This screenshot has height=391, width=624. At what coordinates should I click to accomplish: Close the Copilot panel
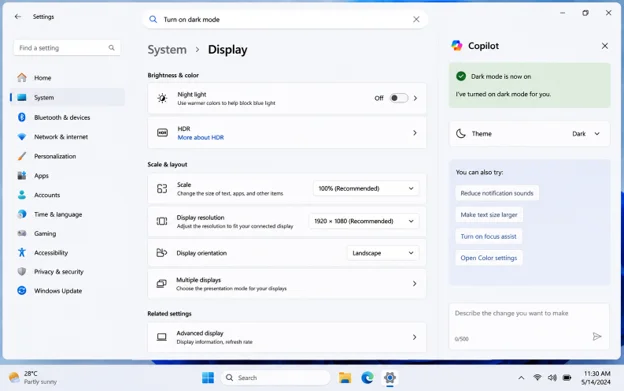point(604,46)
